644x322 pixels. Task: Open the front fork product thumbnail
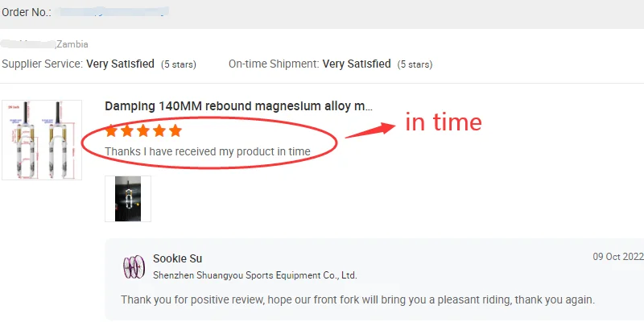pyautogui.click(x=42, y=139)
